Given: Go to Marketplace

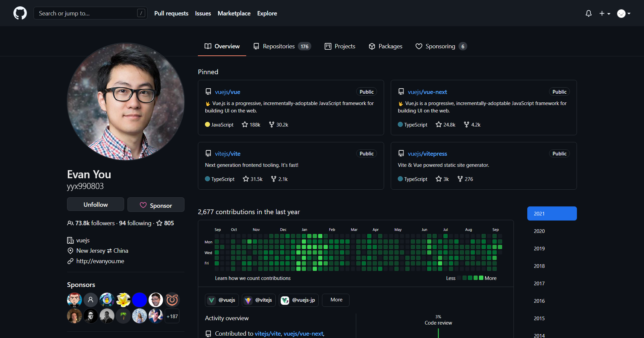Looking at the screenshot, I should (x=234, y=13).
